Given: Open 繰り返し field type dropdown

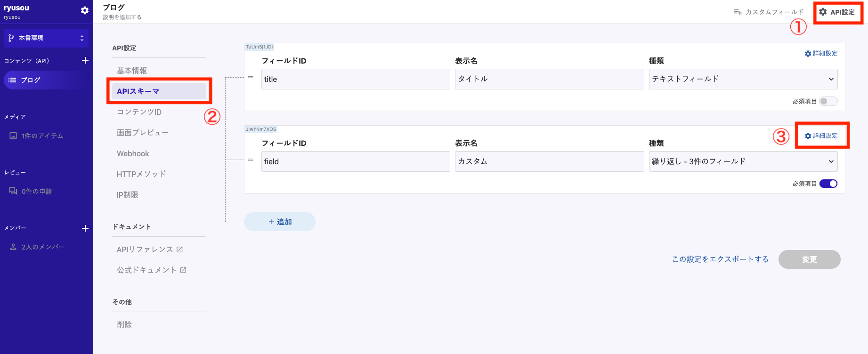Looking at the screenshot, I should 743,161.
